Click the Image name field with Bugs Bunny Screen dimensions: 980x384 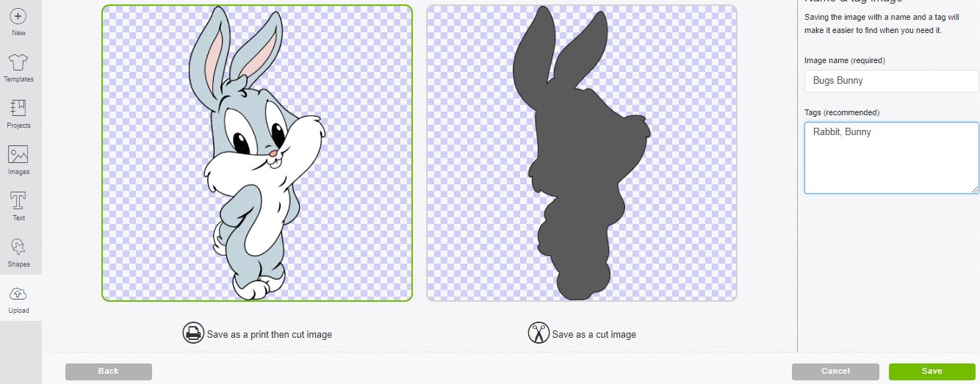[891, 81]
